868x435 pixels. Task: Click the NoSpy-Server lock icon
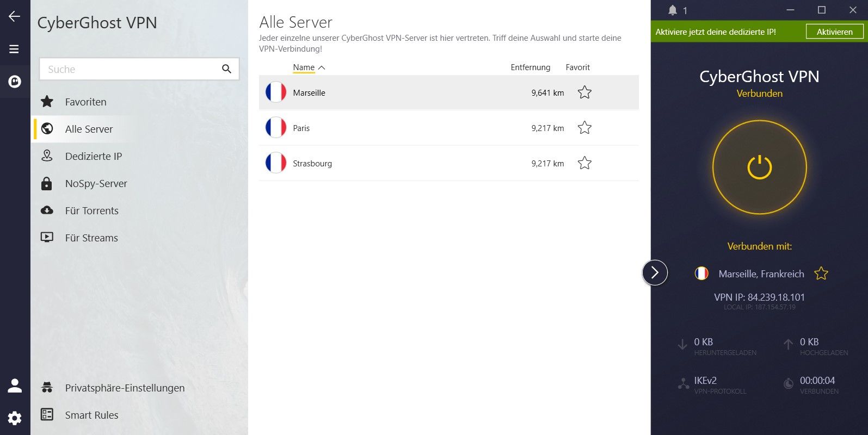[47, 183]
